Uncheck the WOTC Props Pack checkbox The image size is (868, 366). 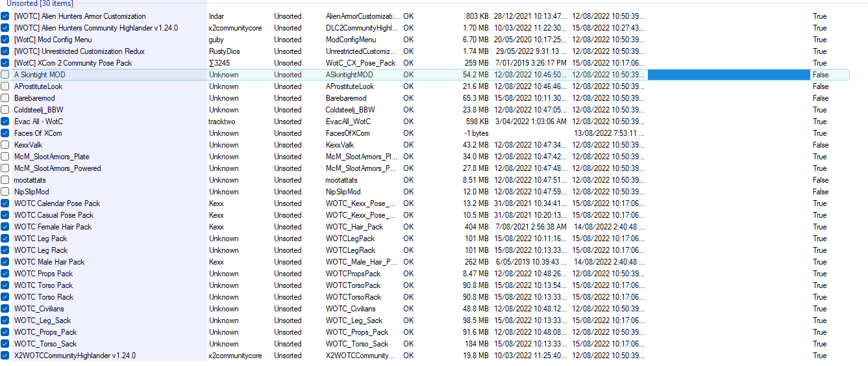(5, 274)
